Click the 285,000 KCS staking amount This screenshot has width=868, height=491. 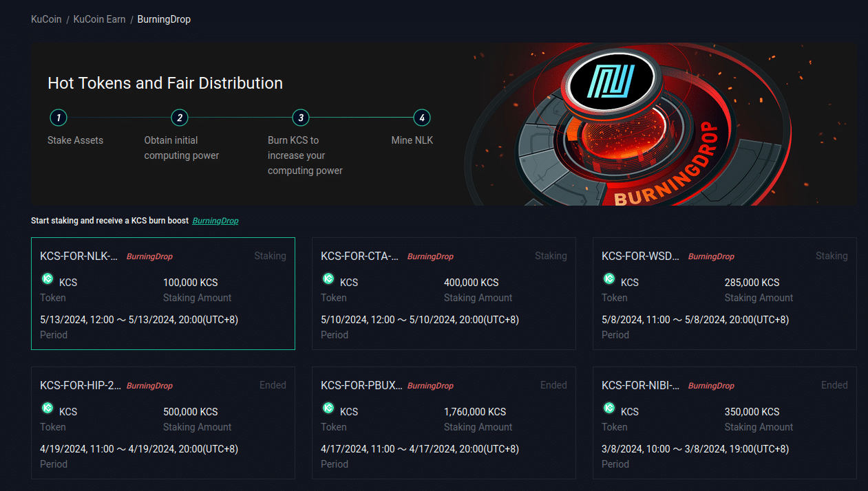752,283
